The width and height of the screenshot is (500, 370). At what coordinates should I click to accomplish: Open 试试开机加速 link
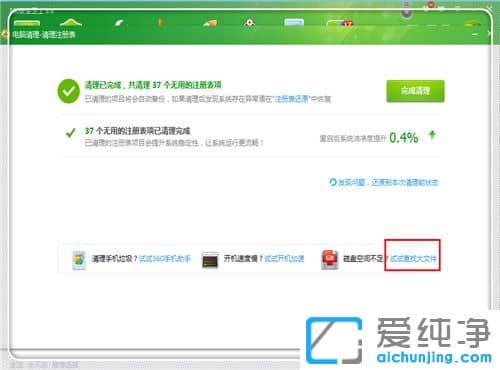[x=284, y=258]
